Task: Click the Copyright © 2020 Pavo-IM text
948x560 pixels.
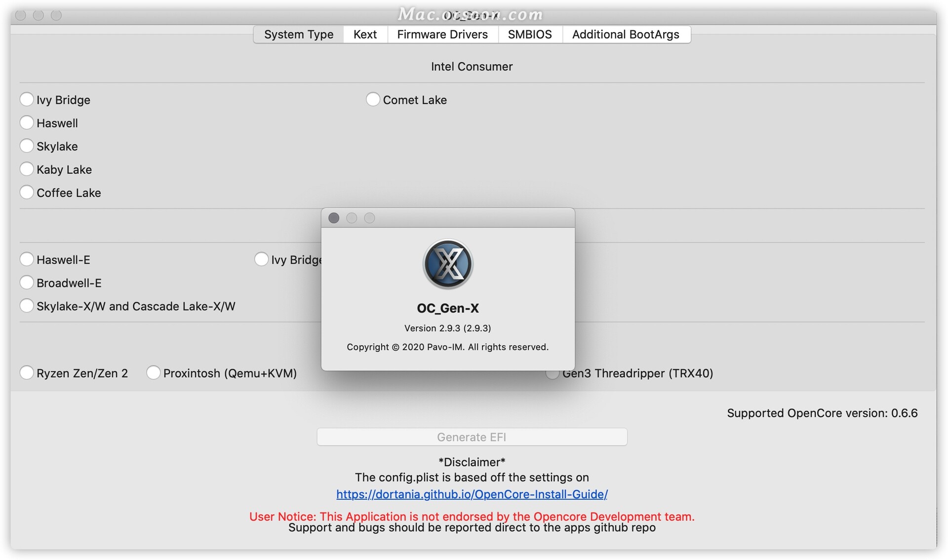Action: click(x=448, y=347)
